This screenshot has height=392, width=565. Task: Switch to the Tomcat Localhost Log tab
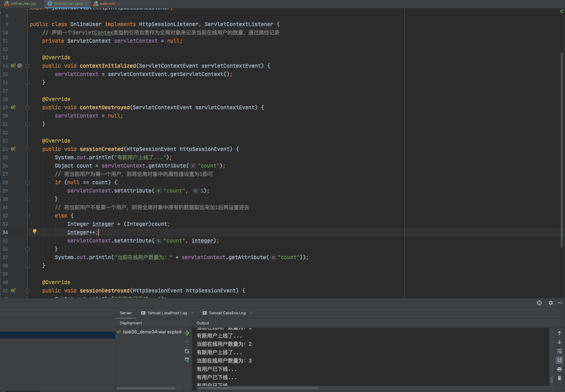tap(167, 313)
